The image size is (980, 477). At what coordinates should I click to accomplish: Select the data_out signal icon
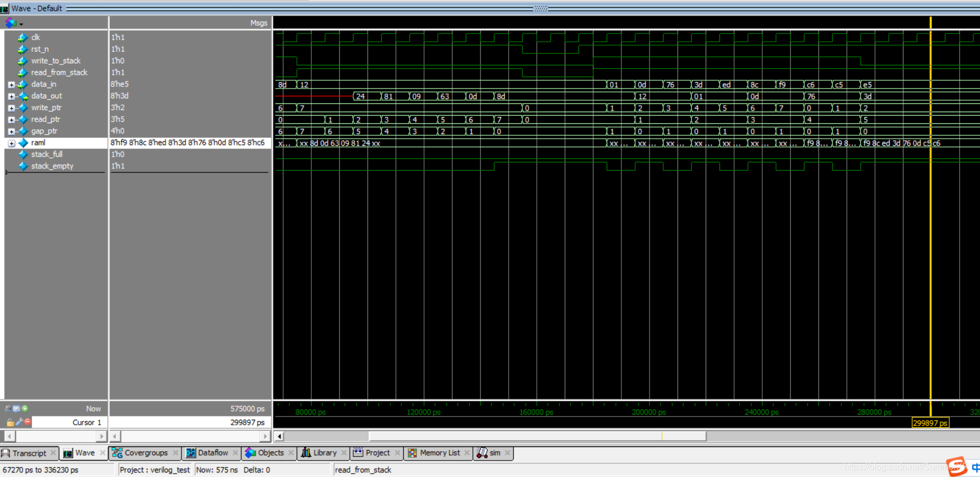(x=23, y=96)
